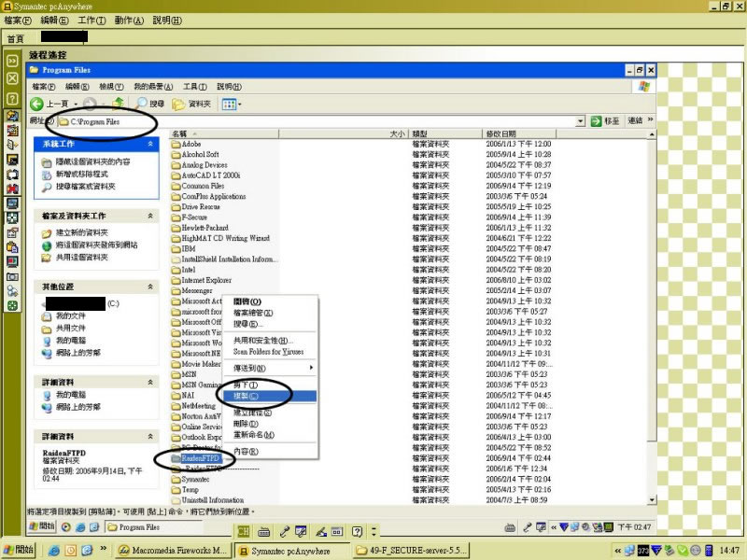The image size is (747, 560).
Task: Click the help question icon in language bar
Action: (357, 531)
